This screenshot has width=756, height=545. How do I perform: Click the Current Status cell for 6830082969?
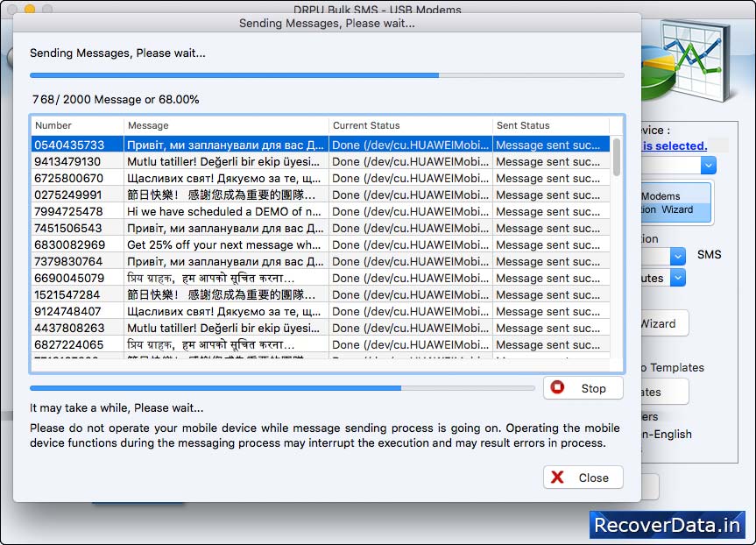coord(411,244)
